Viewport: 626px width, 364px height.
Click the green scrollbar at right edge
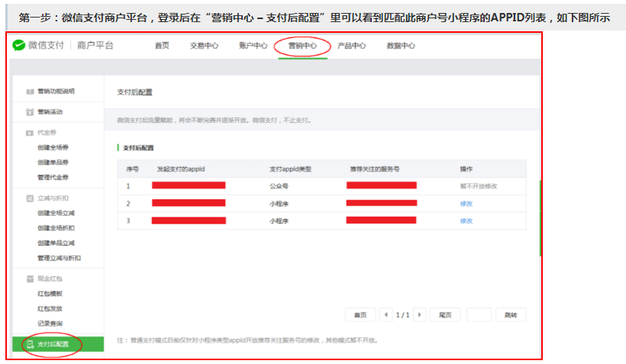coord(540,218)
